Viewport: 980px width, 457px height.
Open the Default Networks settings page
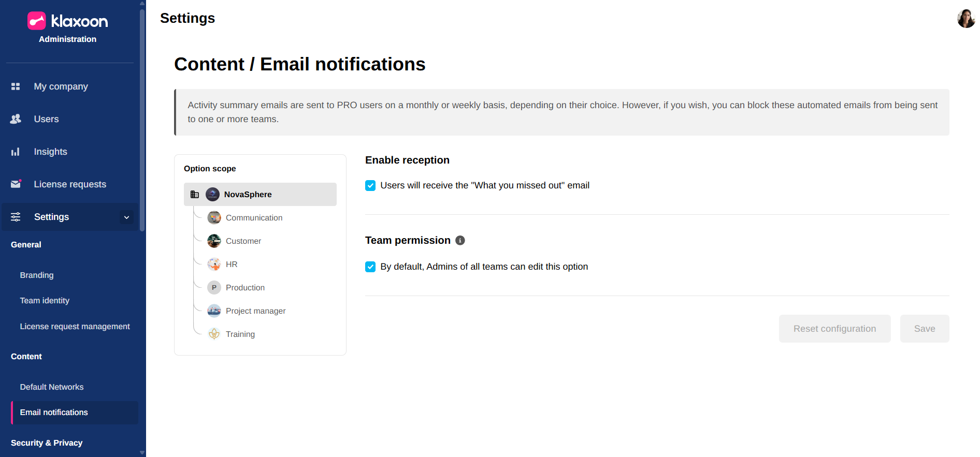52,387
